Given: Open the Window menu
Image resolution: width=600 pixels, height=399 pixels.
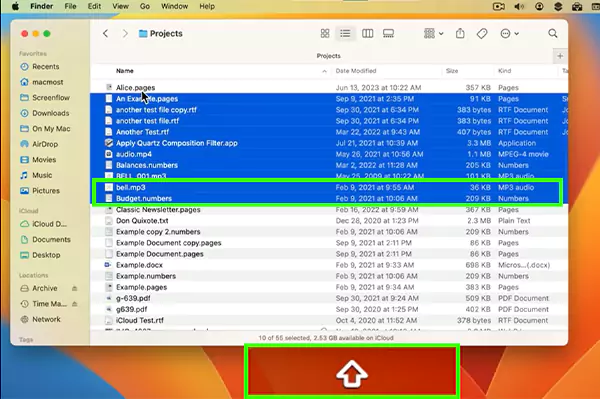Looking at the screenshot, I should (174, 7).
